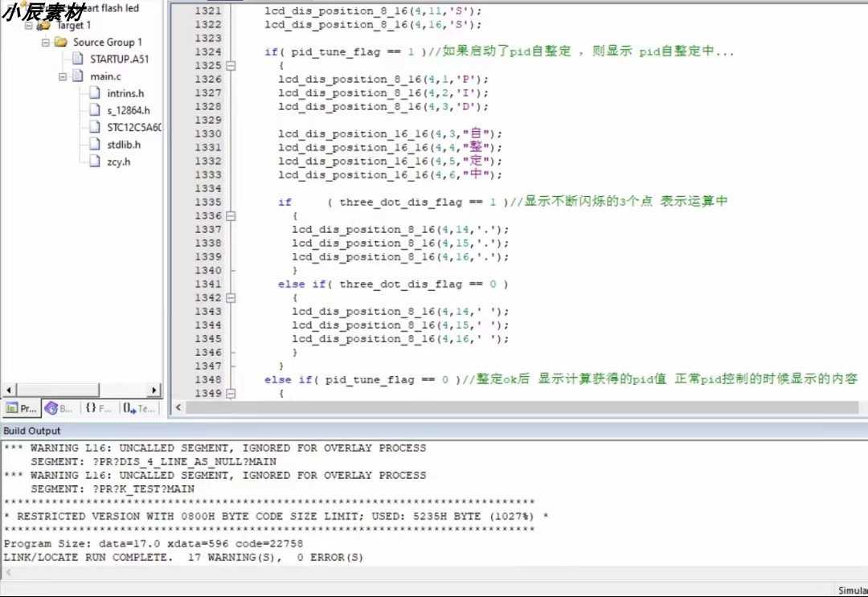The image size is (868, 597).
Task: Click '?PR?K_TEST?MAIN' segment line
Action: (113, 489)
